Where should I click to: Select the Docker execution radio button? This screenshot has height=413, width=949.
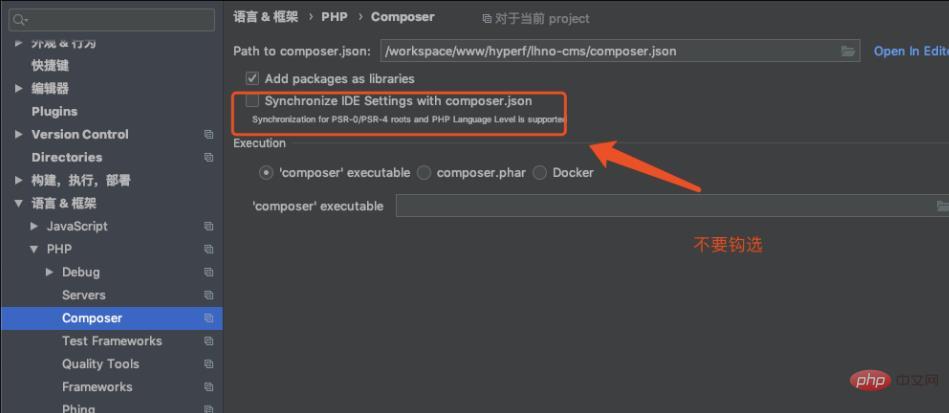click(540, 172)
